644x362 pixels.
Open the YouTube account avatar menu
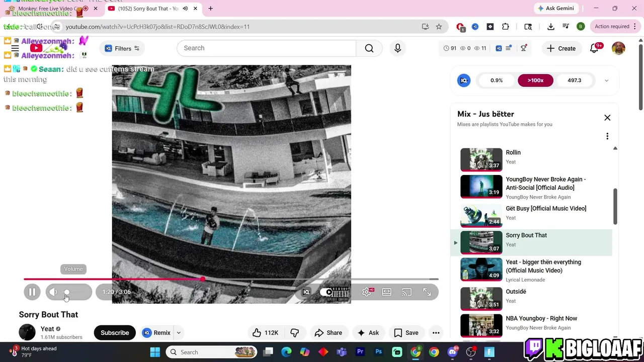(618, 48)
